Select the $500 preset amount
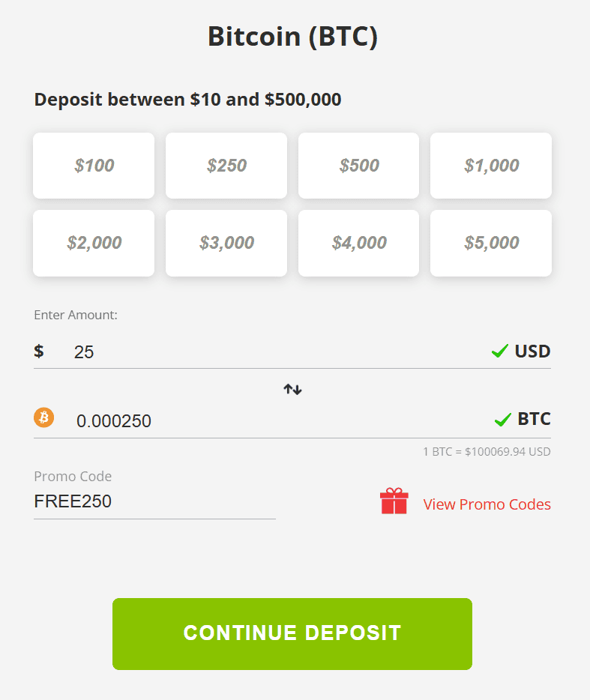Viewport: 590px width, 700px height. (358, 166)
